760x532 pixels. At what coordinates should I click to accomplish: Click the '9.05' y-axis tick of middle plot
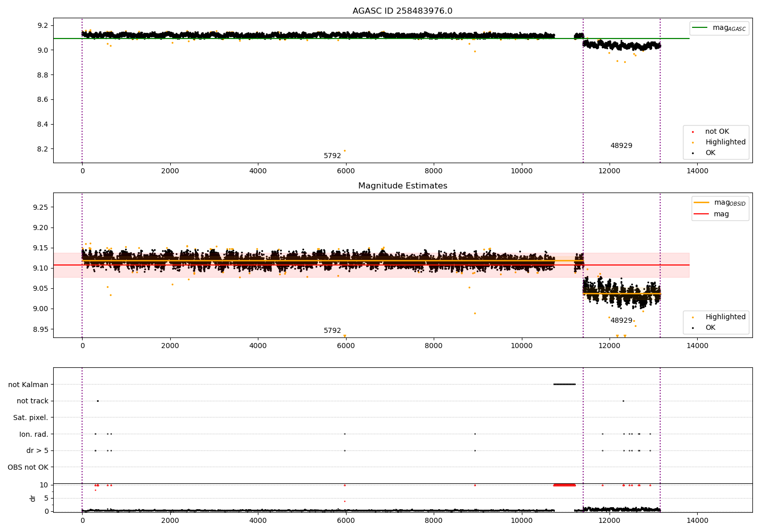coord(41,289)
